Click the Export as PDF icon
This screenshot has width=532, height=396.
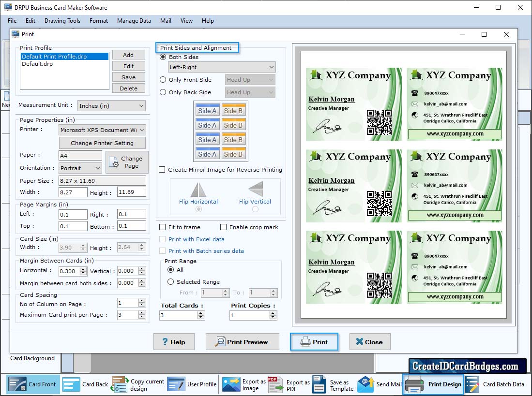(275, 384)
